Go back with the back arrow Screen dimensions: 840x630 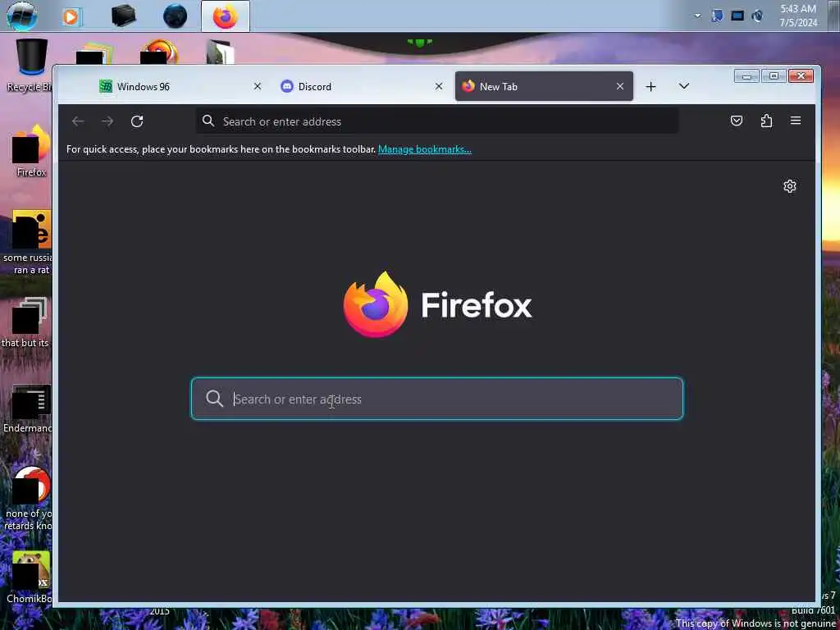pos(78,121)
